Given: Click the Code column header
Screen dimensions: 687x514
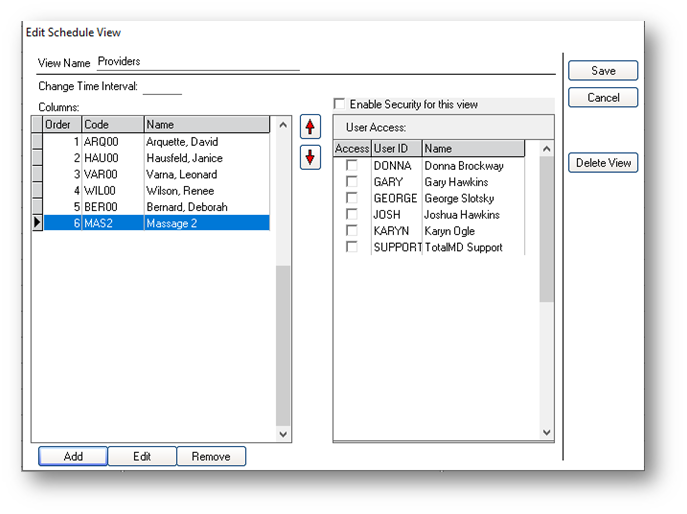Looking at the screenshot, I should tap(113, 124).
